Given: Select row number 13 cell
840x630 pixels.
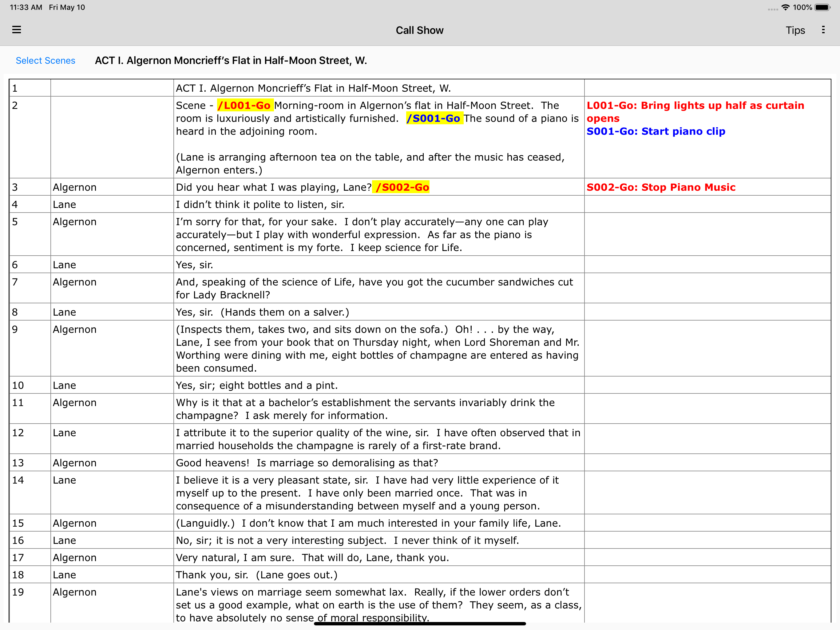Looking at the screenshot, I should 30,462.
